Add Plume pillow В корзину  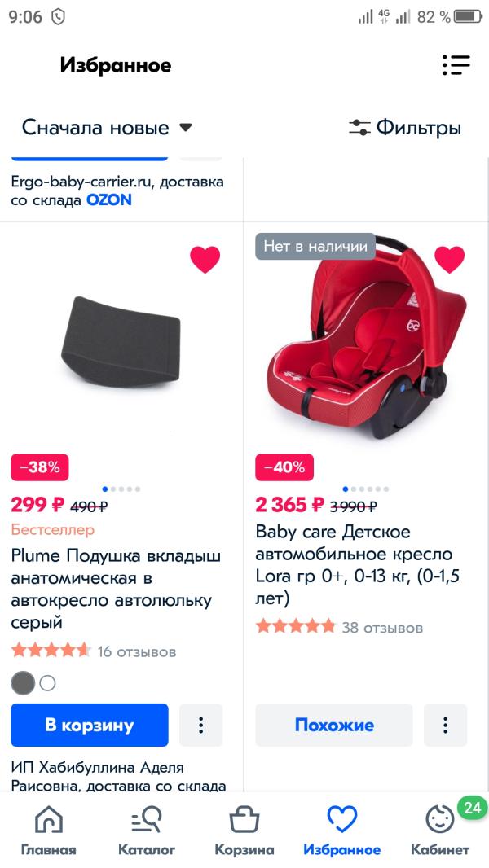point(90,725)
